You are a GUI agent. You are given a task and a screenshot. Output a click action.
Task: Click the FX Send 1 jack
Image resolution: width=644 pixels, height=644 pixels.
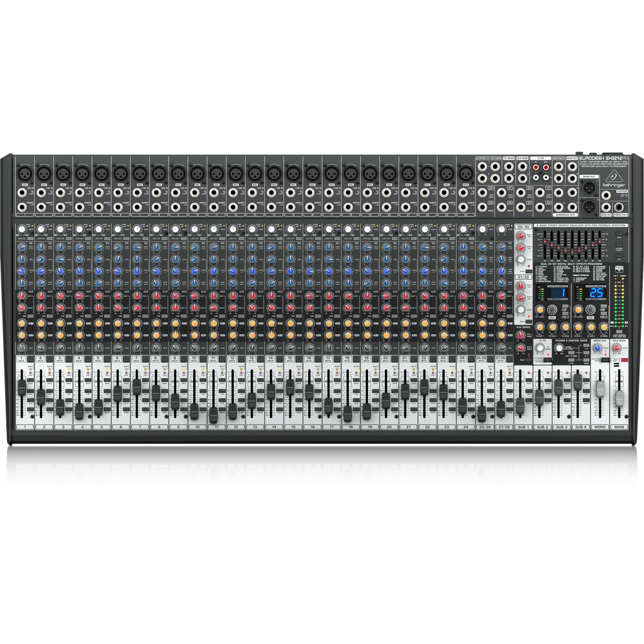click(509, 166)
